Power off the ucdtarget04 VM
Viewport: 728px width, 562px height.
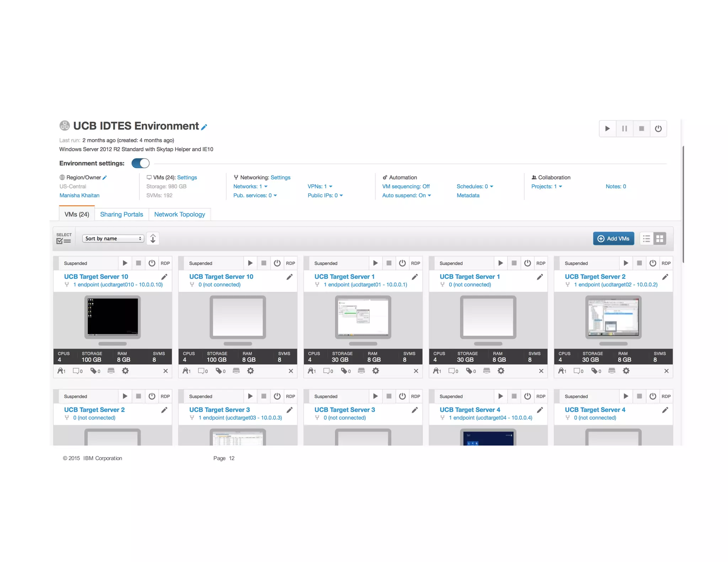coord(528,396)
